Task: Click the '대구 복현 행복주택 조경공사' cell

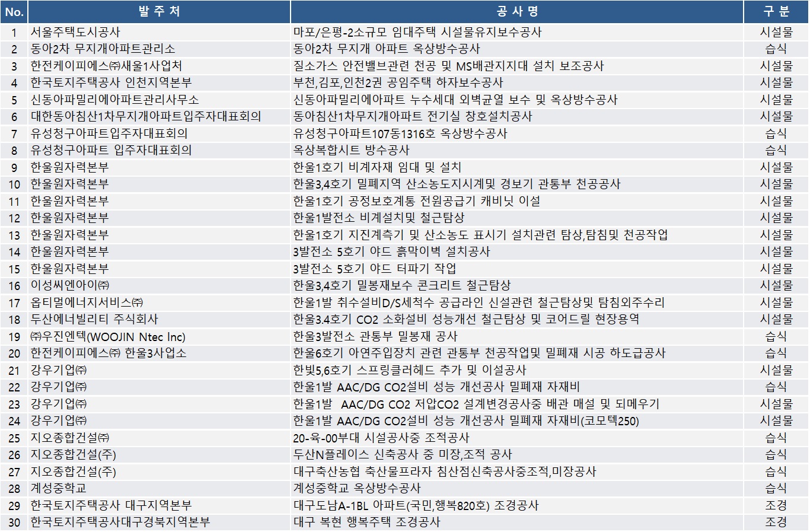Action: pyautogui.click(x=367, y=522)
